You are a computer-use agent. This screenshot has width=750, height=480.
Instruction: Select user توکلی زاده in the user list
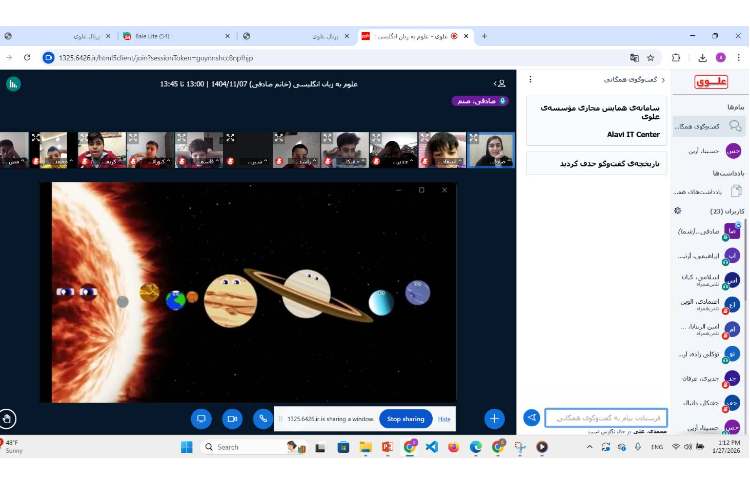(x=709, y=354)
